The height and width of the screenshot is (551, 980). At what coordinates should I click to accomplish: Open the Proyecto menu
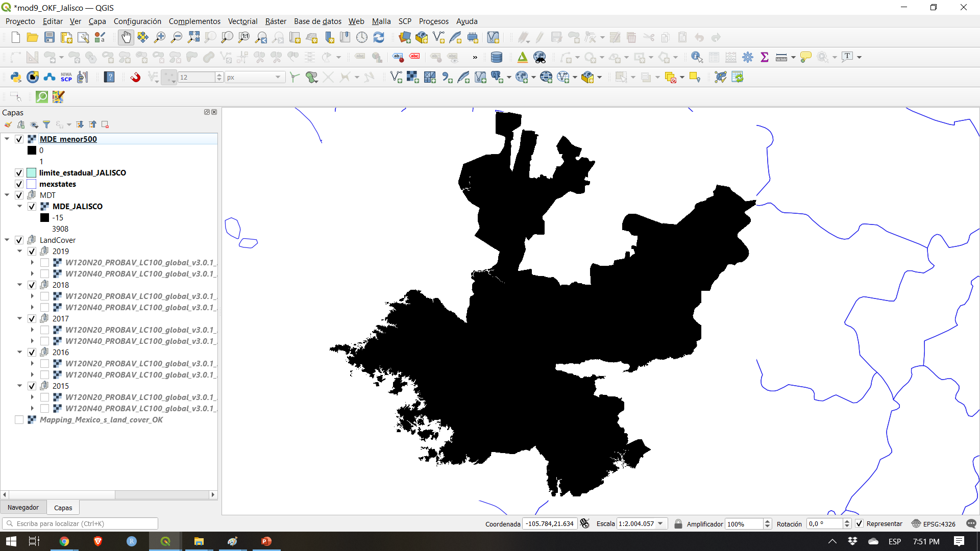pyautogui.click(x=20, y=21)
